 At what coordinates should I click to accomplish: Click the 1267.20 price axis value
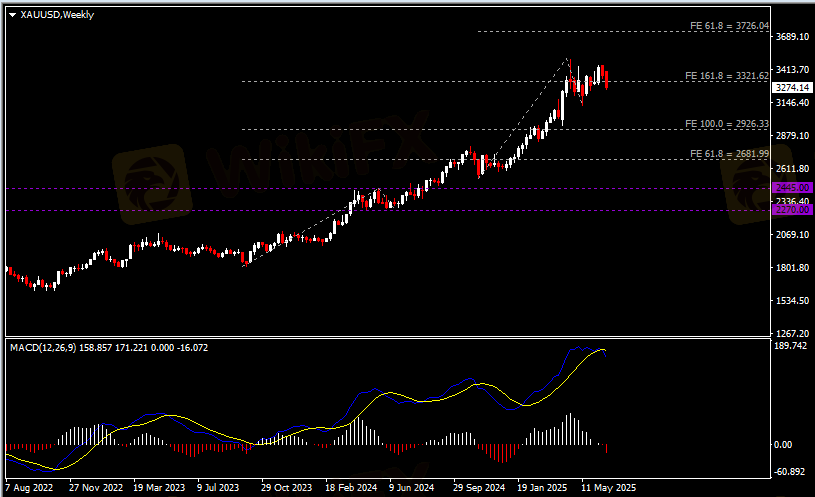pyautogui.click(x=791, y=333)
